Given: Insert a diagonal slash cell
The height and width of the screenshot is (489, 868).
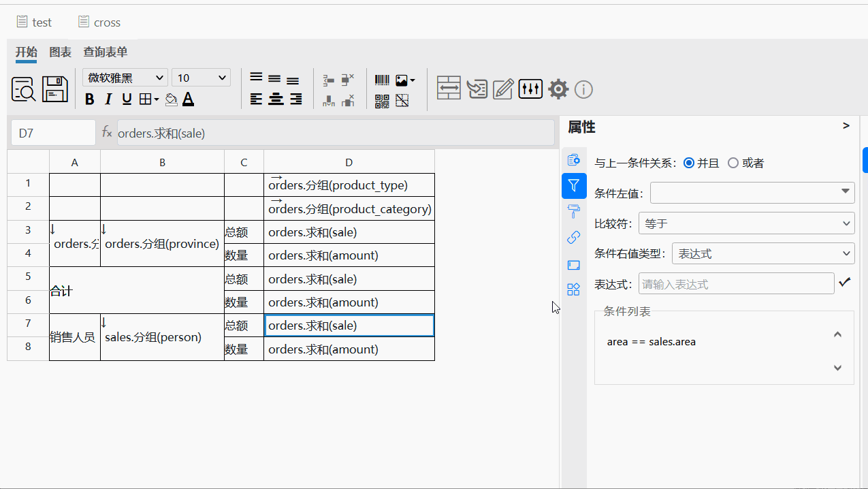Looking at the screenshot, I should coord(402,101).
